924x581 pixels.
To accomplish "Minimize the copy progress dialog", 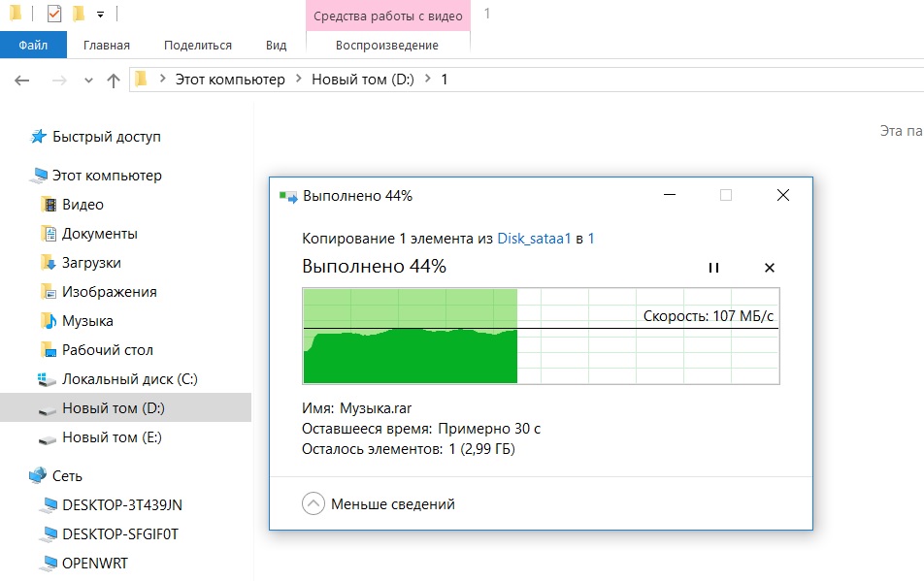I will tap(670, 195).
